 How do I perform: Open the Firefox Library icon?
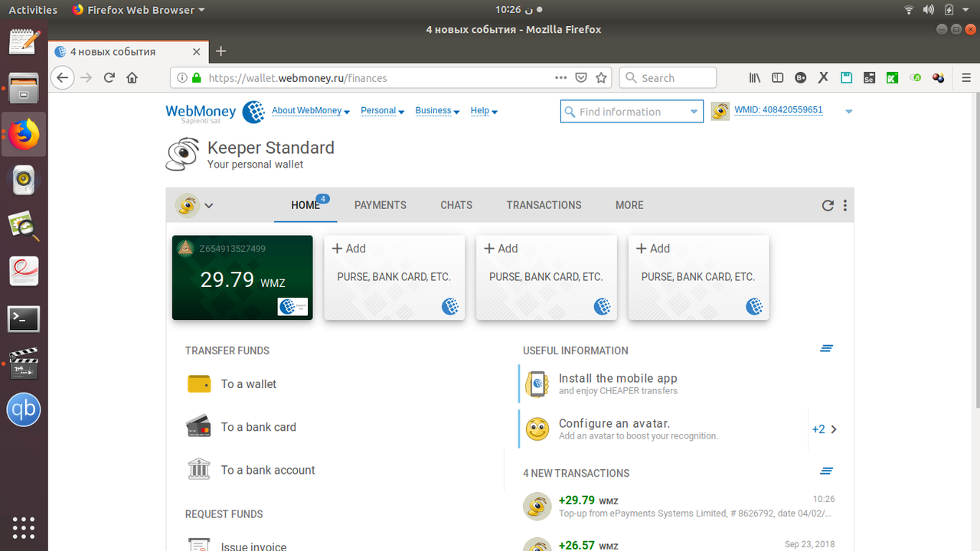point(755,77)
